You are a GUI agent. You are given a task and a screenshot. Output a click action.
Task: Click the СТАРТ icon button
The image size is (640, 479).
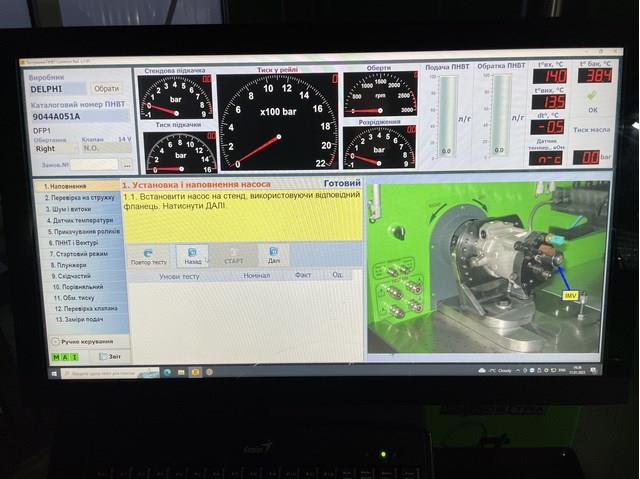[x=233, y=255]
